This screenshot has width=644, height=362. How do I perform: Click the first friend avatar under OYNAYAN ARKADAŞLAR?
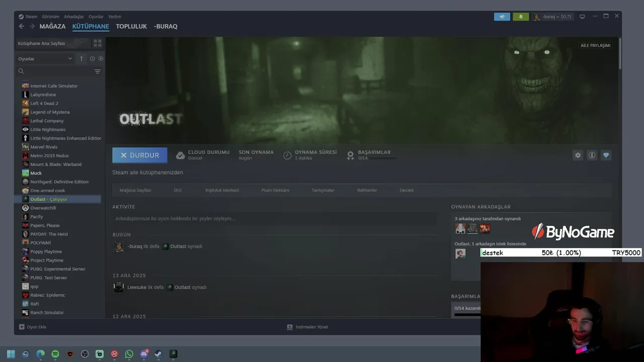click(x=460, y=229)
